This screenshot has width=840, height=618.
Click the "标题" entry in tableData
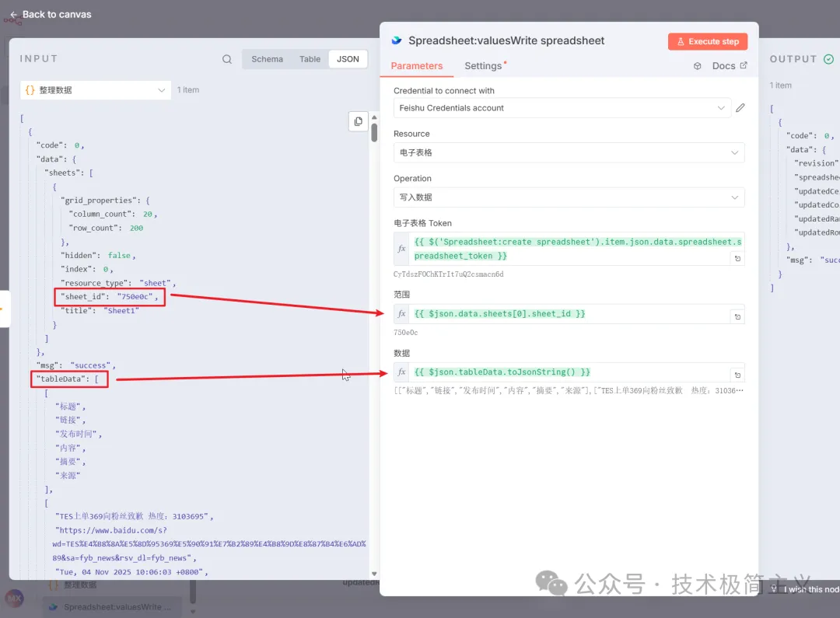coord(70,407)
